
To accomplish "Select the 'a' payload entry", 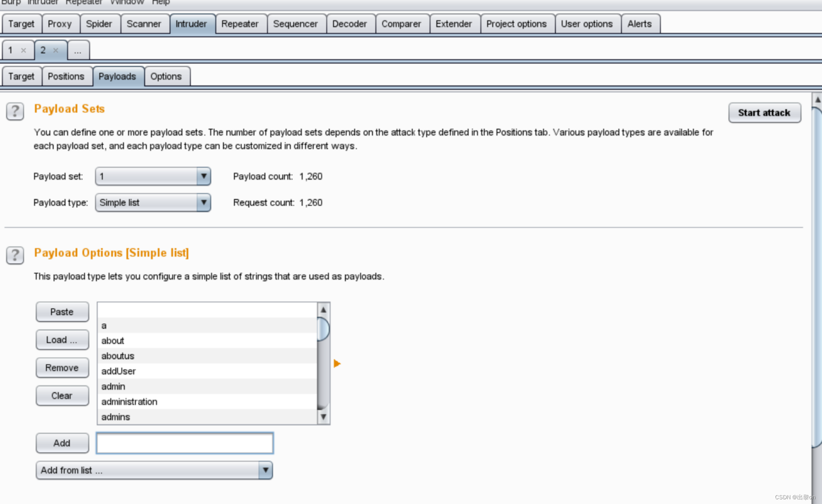I will [207, 325].
